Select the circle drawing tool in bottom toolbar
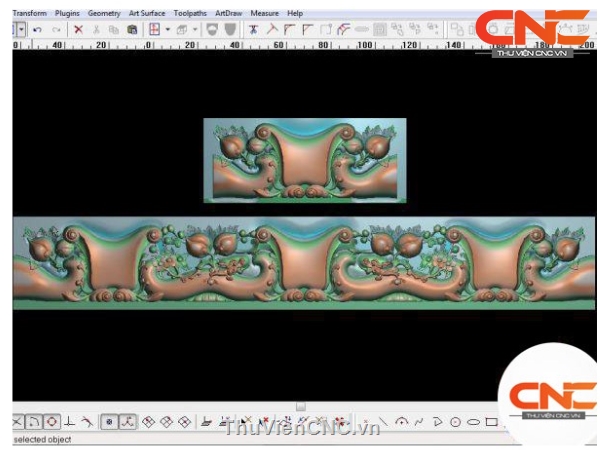 click(455, 422)
